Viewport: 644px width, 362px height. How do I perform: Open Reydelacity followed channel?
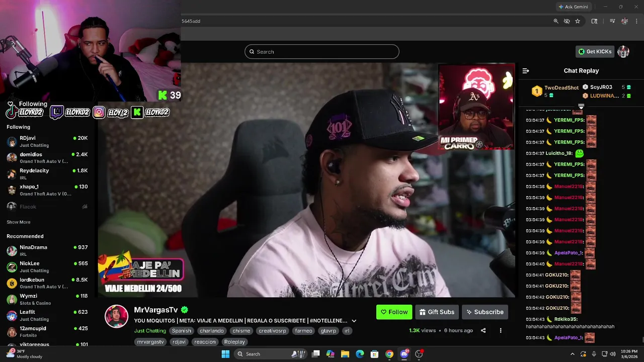pyautogui.click(x=47, y=173)
